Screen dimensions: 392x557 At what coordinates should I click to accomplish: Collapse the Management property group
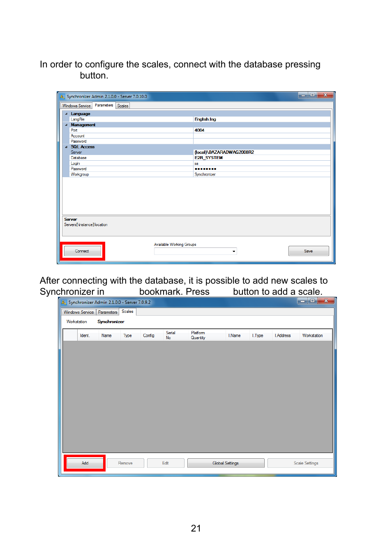click(x=66, y=125)
